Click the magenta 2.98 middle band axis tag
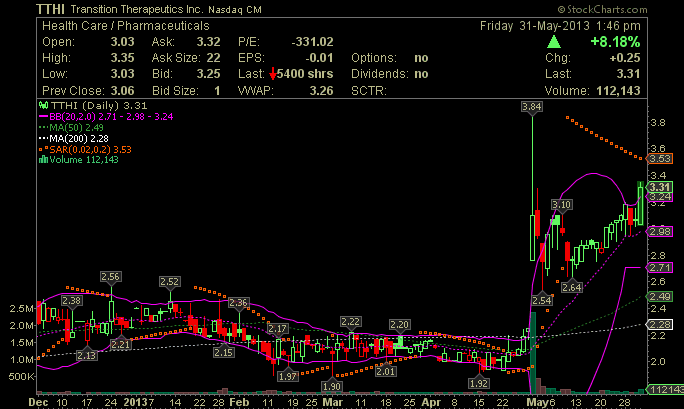Screen dimensions: 684x409 pyautogui.click(x=660, y=231)
